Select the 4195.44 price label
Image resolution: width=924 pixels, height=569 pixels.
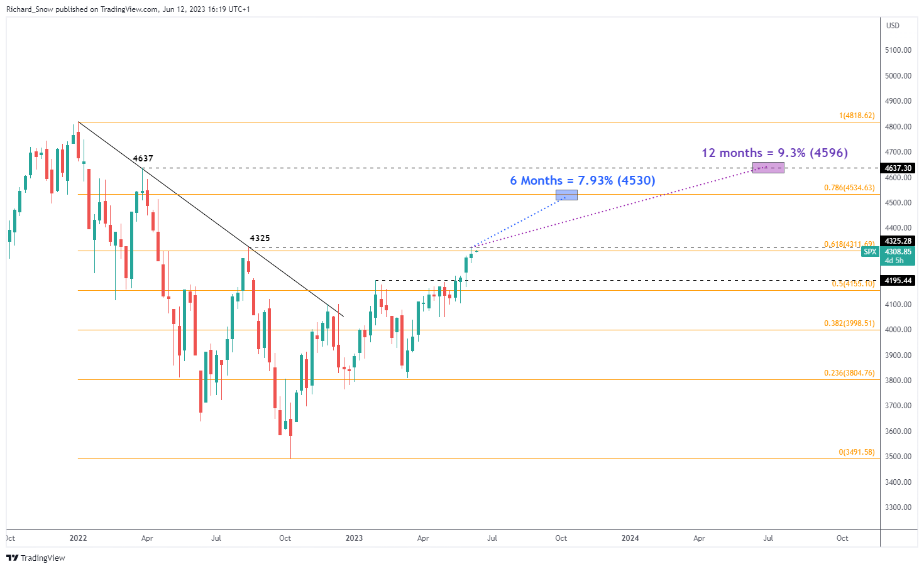898,281
